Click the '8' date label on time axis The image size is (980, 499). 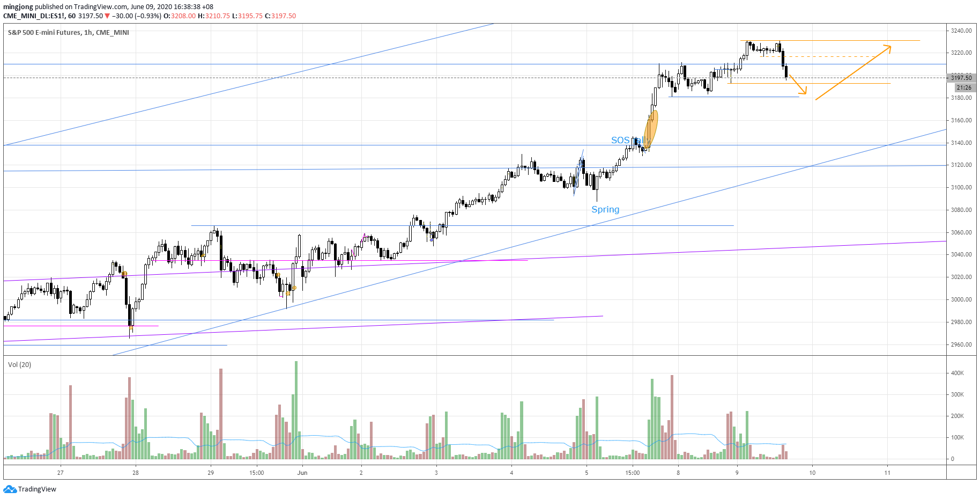pyautogui.click(x=678, y=473)
